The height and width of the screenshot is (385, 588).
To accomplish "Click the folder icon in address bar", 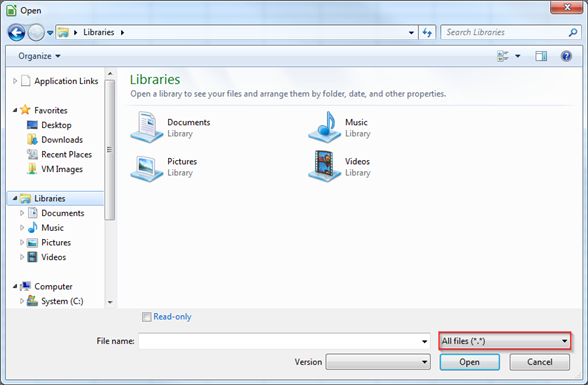I will click(x=63, y=33).
